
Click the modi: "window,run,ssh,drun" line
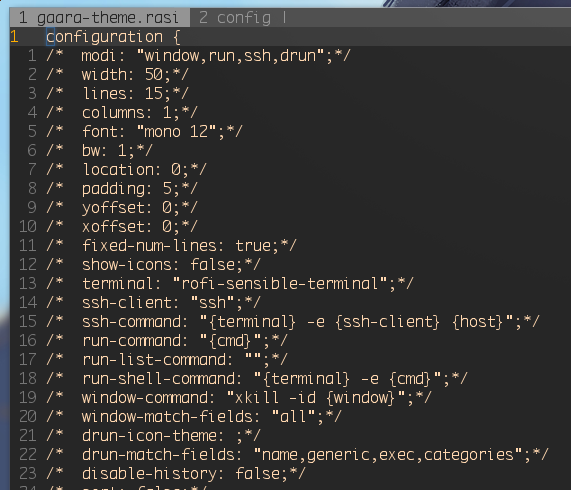198,56
